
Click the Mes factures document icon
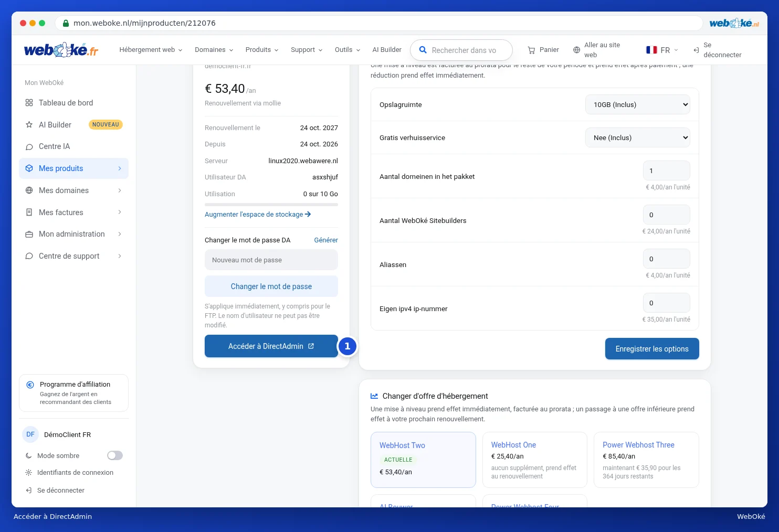29,212
